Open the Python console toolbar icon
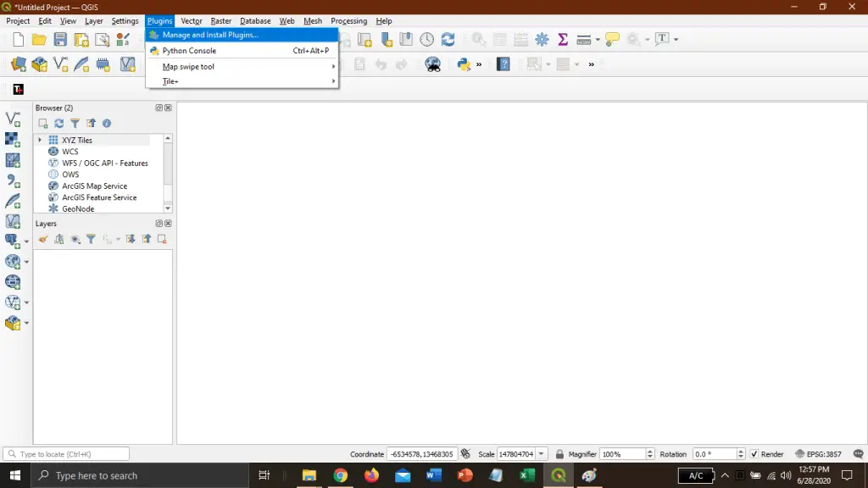 [464, 64]
